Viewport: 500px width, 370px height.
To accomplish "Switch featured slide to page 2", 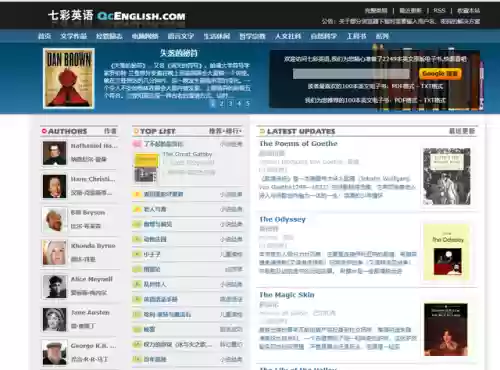I will [221, 104].
